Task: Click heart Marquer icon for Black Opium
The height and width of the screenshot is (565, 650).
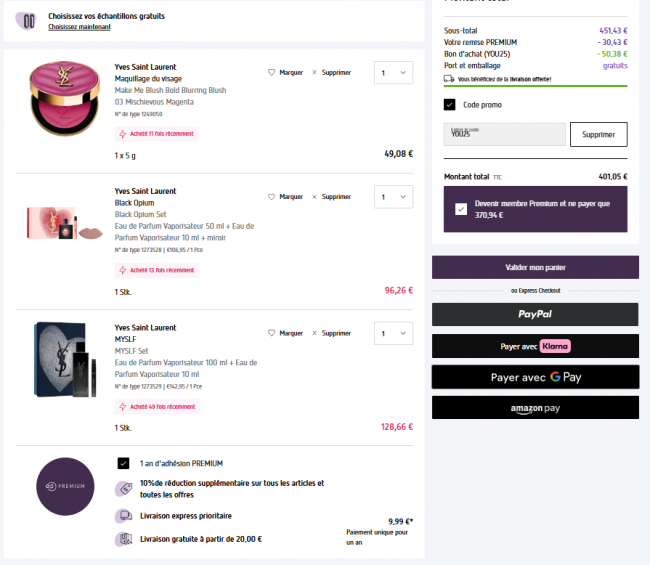Action: coord(272,197)
